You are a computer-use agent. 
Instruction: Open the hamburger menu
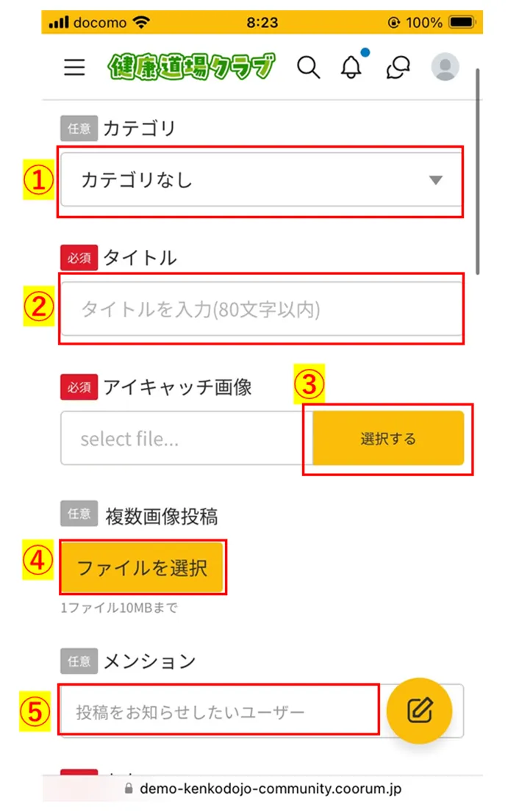74,68
